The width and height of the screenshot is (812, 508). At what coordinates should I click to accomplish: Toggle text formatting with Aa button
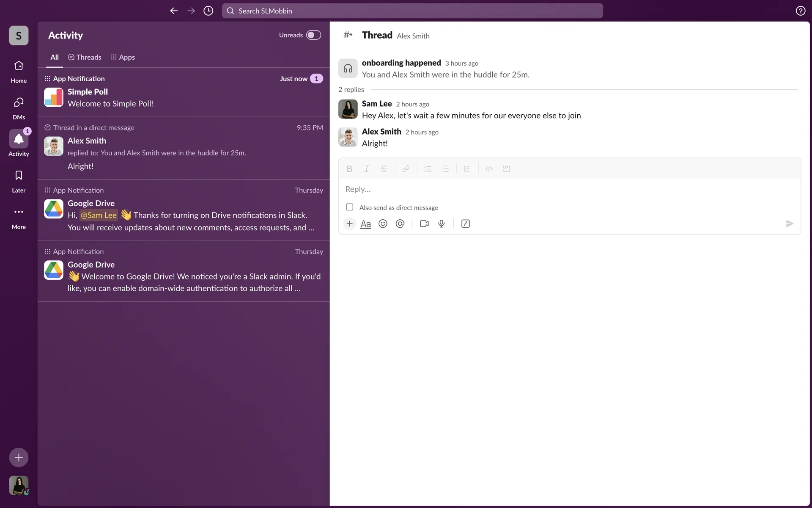[x=365, y=224]
